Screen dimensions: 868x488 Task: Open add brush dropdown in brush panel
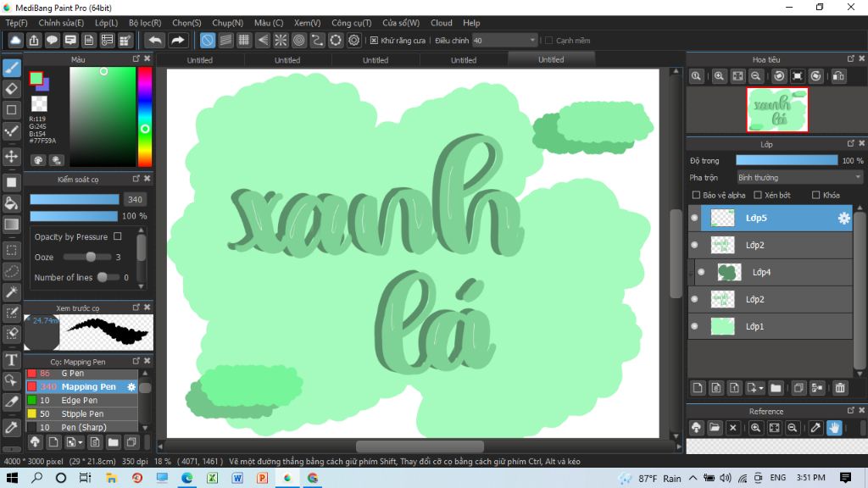(x=81, y=442)
